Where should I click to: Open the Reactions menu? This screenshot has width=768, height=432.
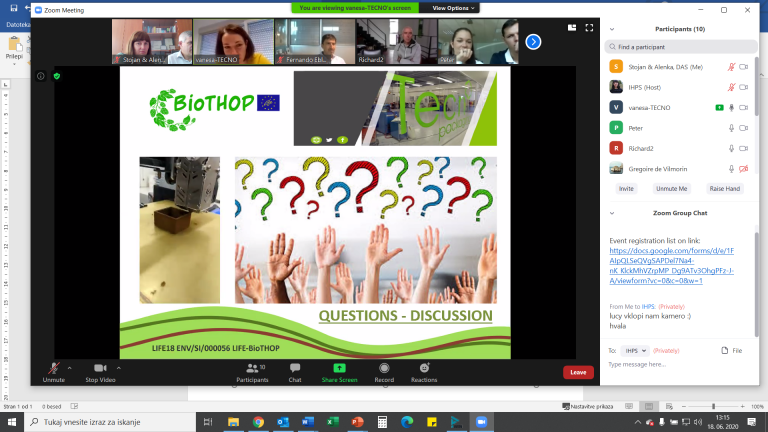pyautogui.click(x=424, y=372)
